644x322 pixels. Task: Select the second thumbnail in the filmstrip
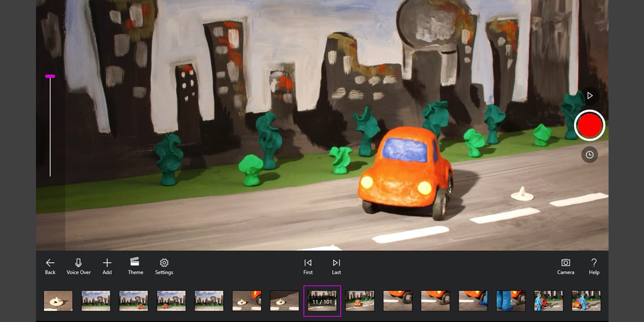click(95, 301)
